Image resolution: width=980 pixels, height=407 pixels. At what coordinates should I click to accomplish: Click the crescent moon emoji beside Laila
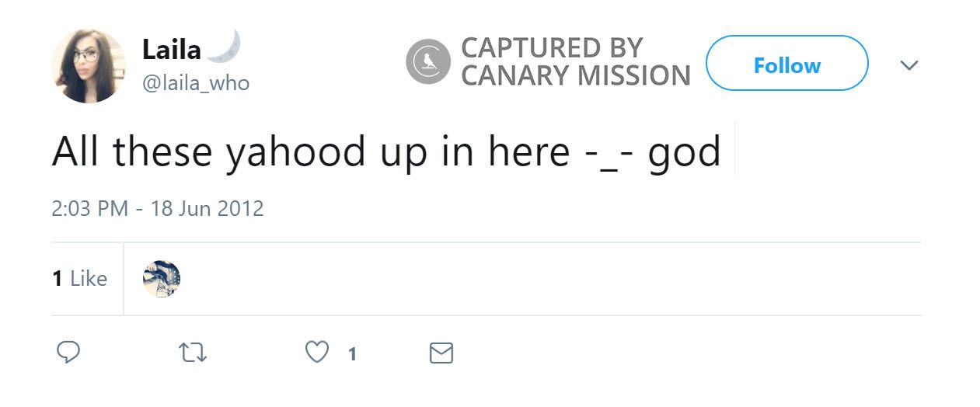[x=225, y=47]
